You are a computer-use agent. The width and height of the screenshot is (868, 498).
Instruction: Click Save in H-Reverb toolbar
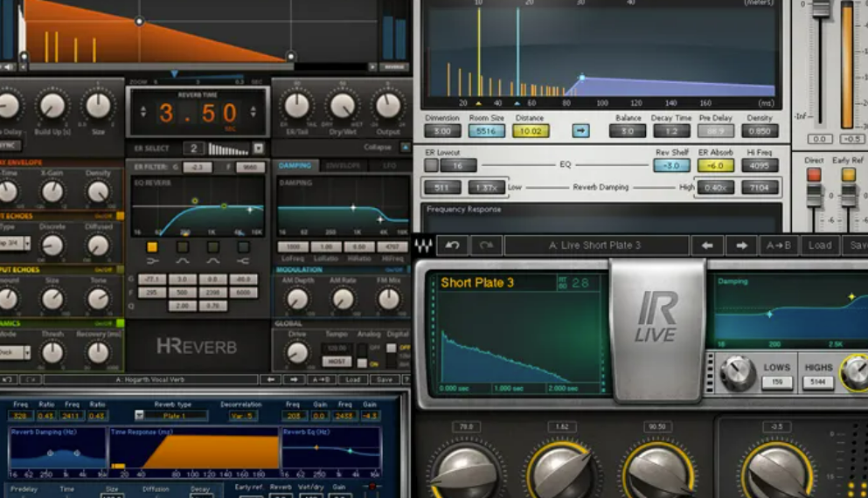coord(385,379)
